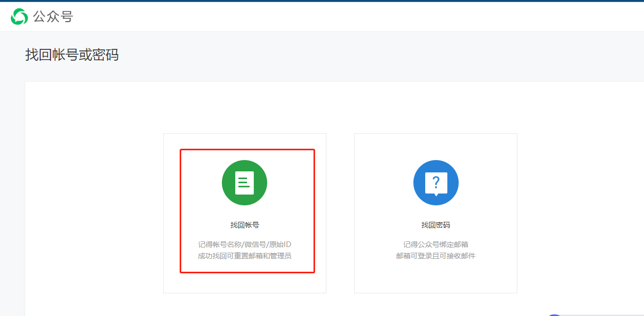Click the 找回帐号或密码 page heading
This screenshot has width=644, height=316.
click(x=72, y=55)
